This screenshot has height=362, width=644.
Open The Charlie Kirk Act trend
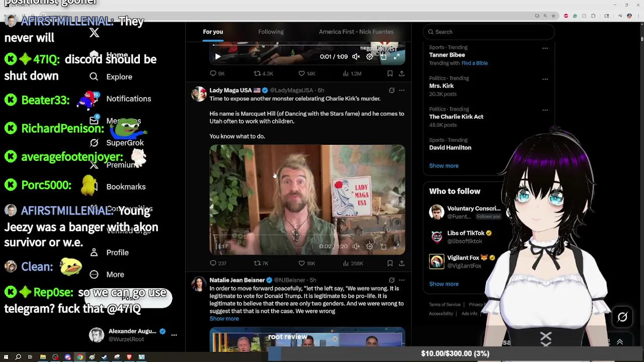[456, 117]
